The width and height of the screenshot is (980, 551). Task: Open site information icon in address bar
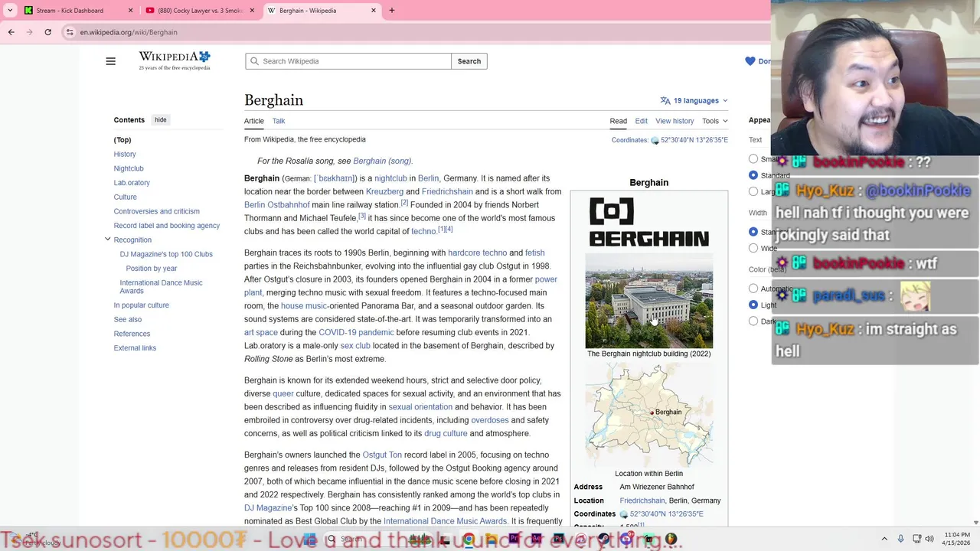(70, 32)
